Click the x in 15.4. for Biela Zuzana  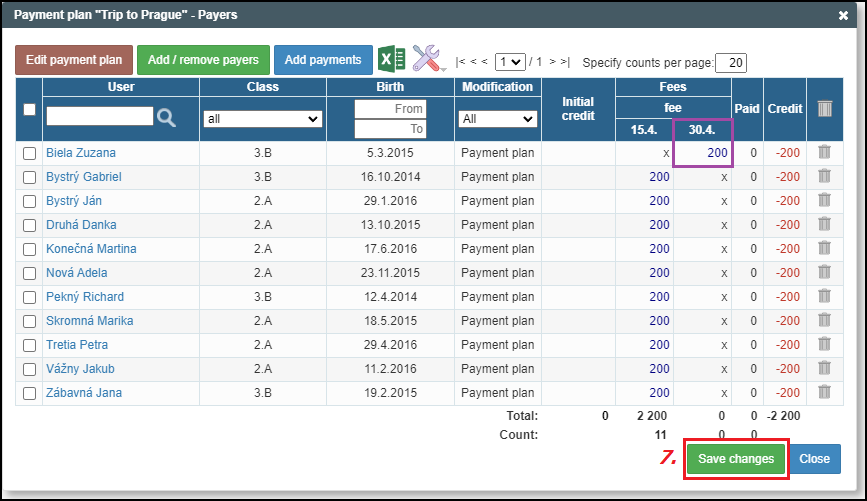pyautogui.click(x=666, y=154)
